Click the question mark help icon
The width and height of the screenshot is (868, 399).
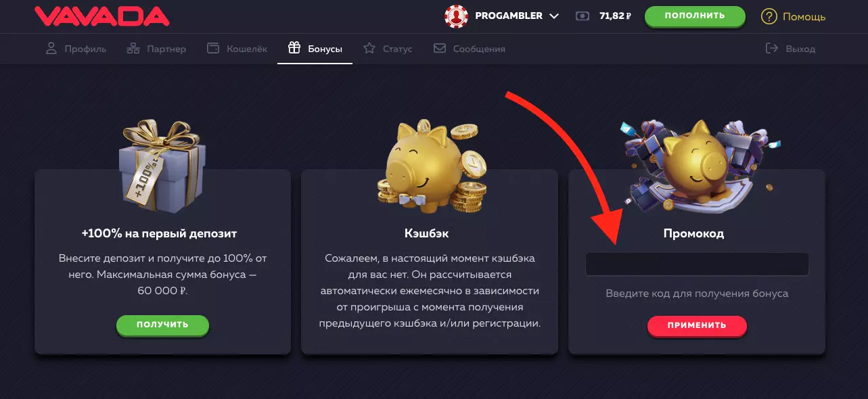click(769, 16)
